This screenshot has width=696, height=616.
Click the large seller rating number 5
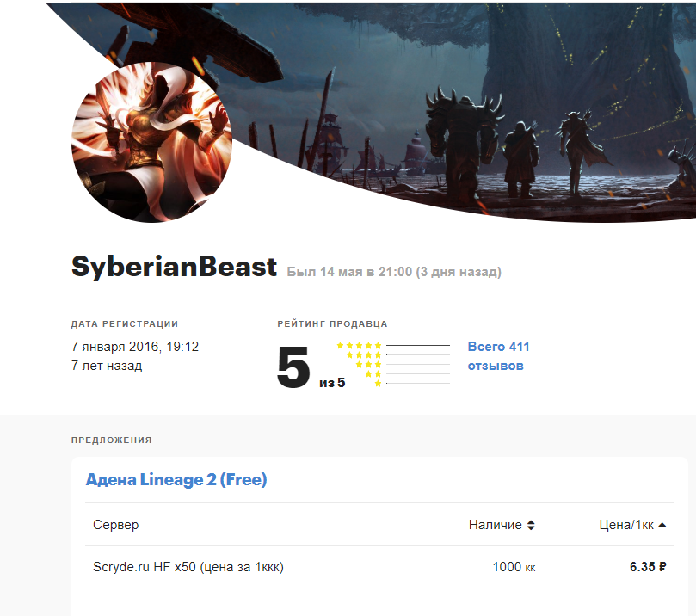293,368
